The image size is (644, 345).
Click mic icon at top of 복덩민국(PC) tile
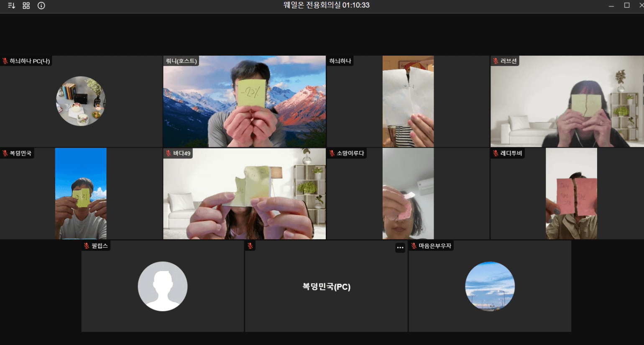[250, 246]
